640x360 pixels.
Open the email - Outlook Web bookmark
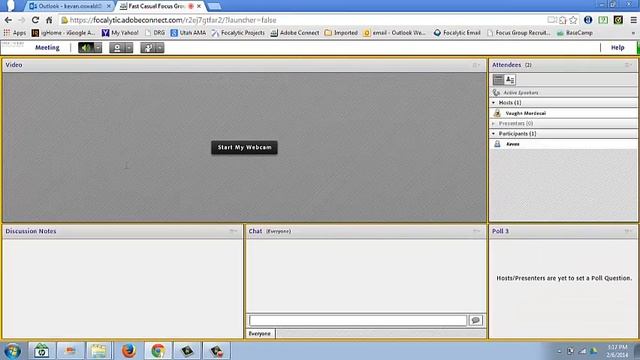[x=394, y=33]
